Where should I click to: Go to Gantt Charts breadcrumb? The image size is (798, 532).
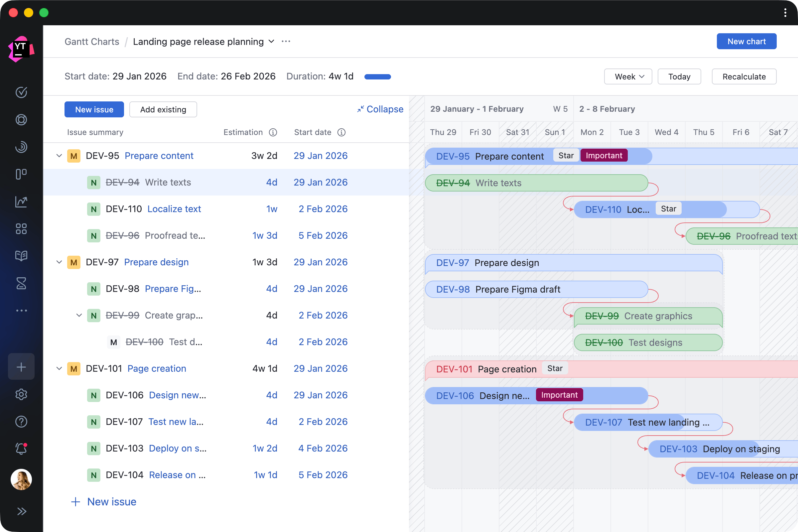point(92,41)
